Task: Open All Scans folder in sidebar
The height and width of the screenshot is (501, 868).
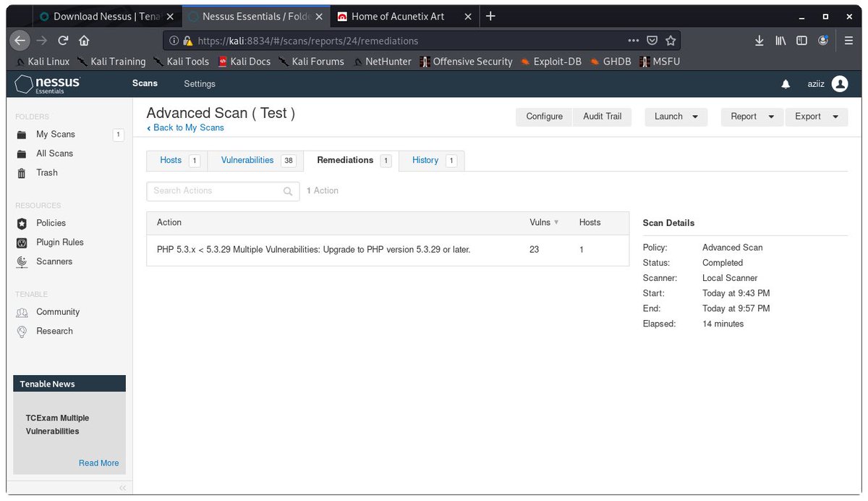Action: (55, 153)
